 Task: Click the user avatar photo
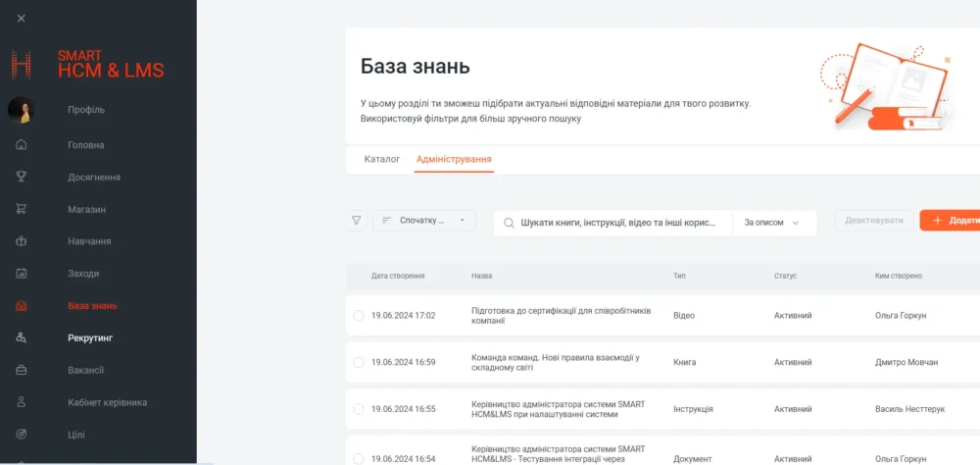click(22, 110)
